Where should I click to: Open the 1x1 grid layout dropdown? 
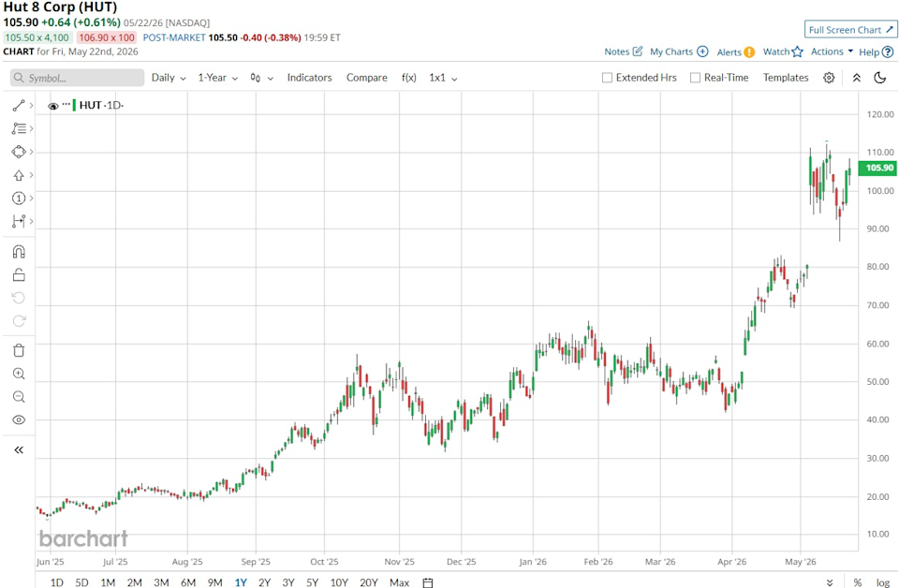click(443, 78)
